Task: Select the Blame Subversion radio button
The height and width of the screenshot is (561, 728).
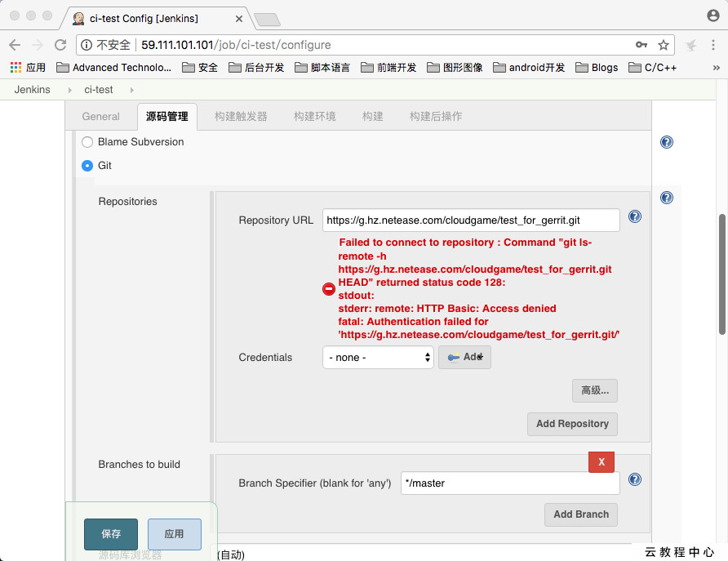Action: coord(87,141)
